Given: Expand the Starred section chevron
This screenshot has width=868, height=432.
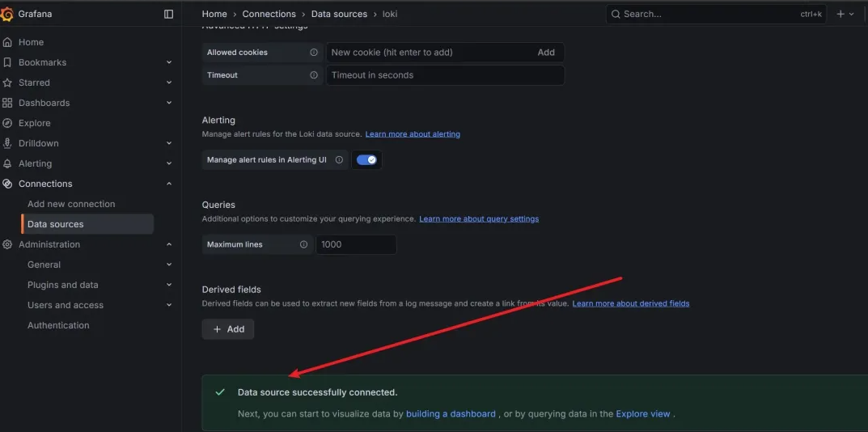Looking at the screenshot, I should tap(169, 83).
